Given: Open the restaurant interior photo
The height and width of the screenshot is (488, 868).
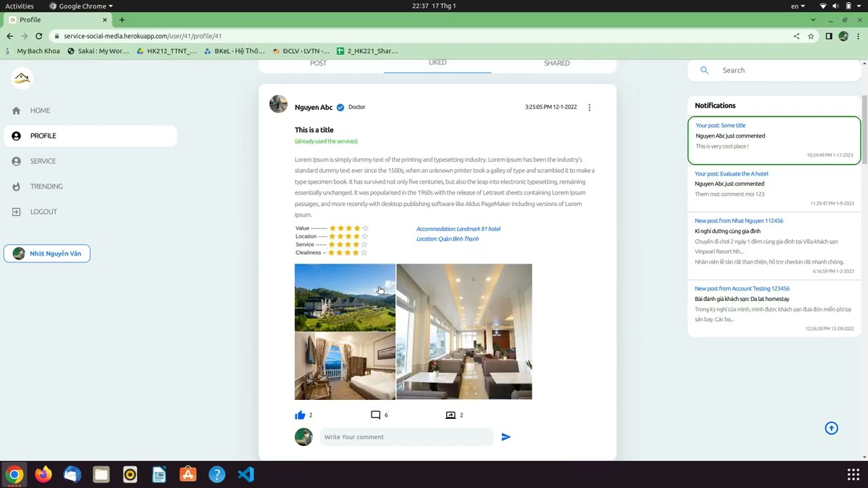Looking at the screenshot, I should tap(465, 331).
